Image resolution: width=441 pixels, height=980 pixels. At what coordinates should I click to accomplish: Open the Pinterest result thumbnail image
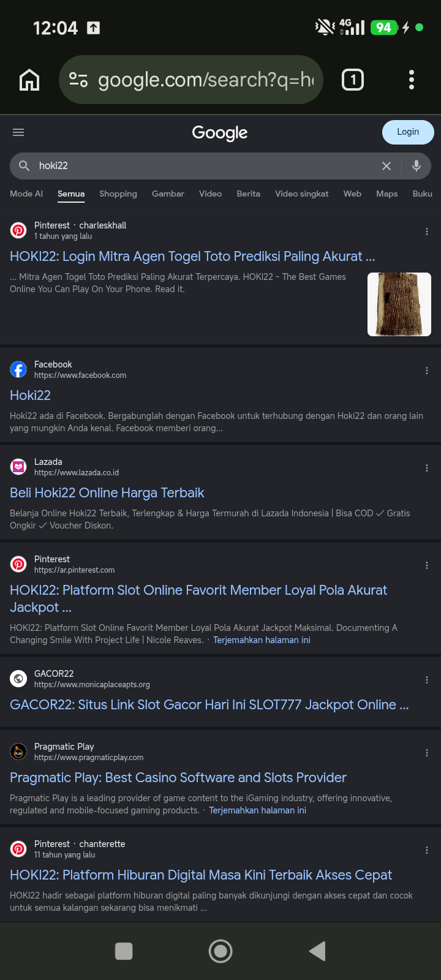(399, 304)
